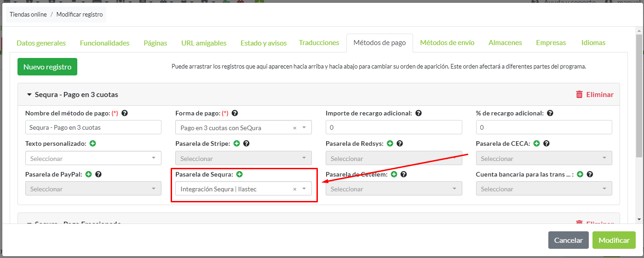The height and width of the screenshot is (258, 644).
Task: Click the Nuevo registro button
Action: click(47, 67)
